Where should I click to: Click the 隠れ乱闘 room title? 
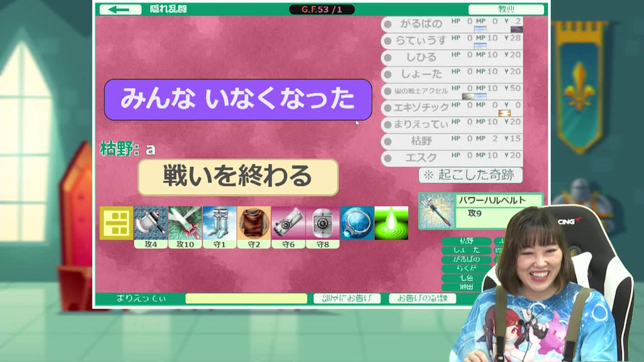(168, 9)
